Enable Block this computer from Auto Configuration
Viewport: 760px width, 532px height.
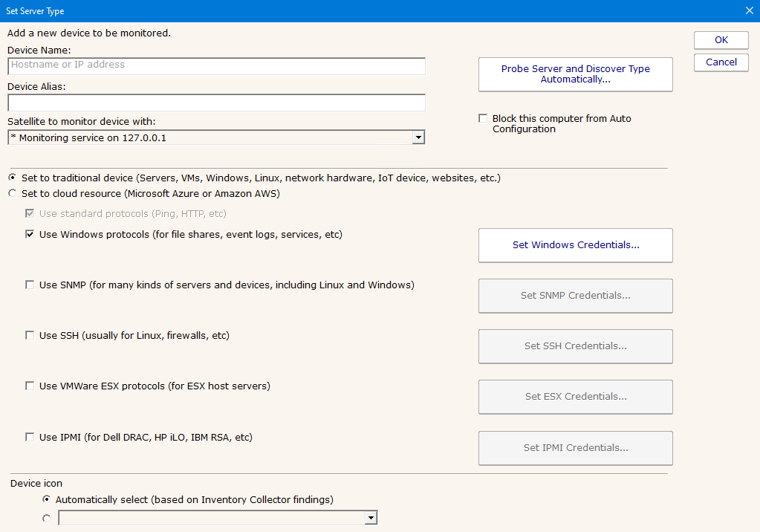tap(484, 119)
